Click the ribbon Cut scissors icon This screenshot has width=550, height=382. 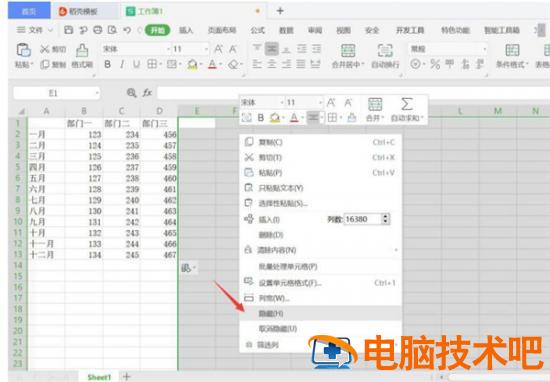[x=45, y=49]
